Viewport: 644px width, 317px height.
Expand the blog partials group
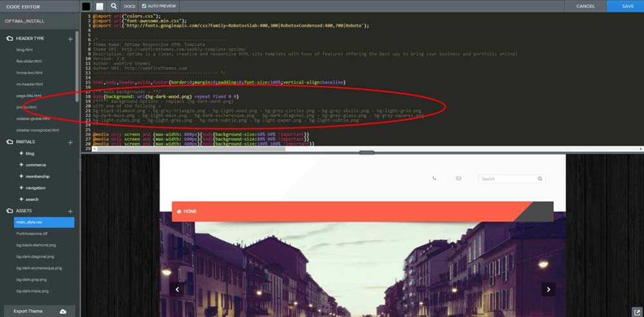pyautogui.click(x=26, y=154)
